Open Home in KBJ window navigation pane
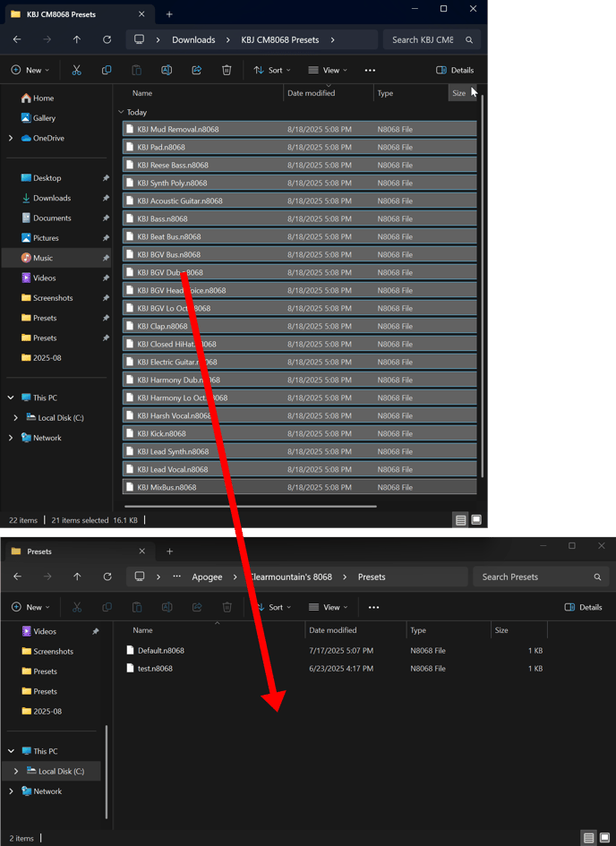The height and width of the screenshot is (846, 616). click(56, 98)
